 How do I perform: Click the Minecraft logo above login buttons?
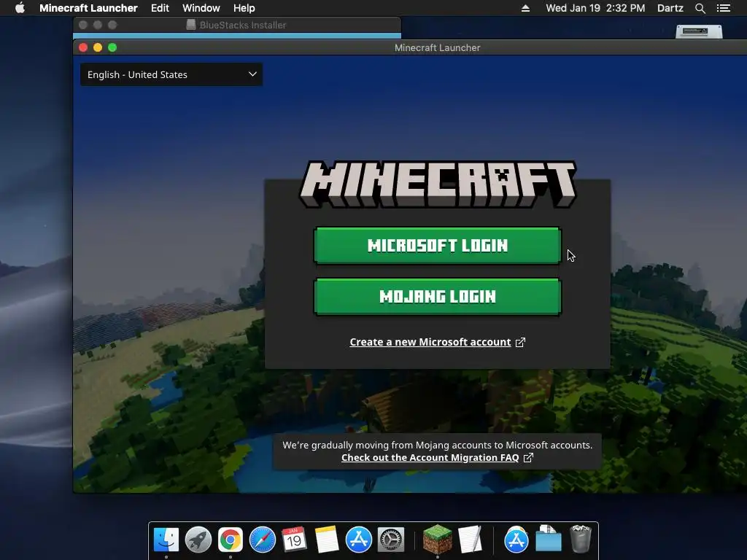pyautogui.click(x=438, y=184)
